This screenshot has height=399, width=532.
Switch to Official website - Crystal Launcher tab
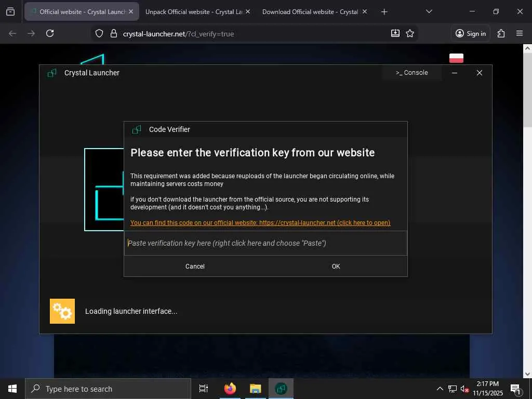click(82, 11)
